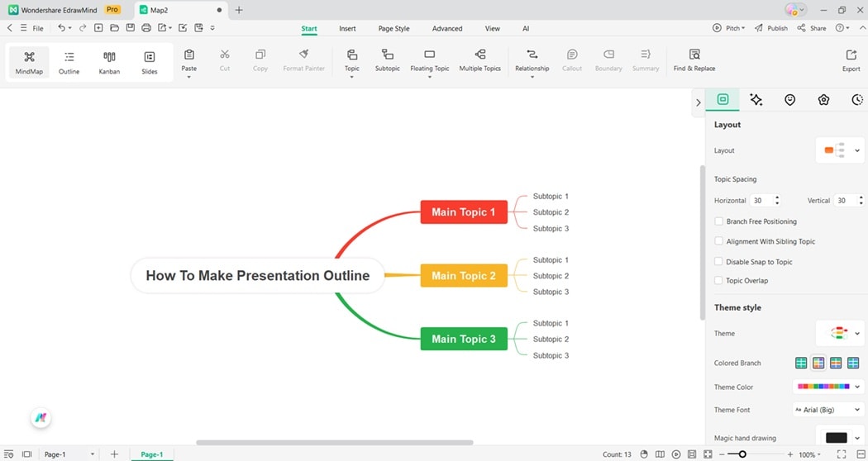Image resolution: width=868 pixels, height=461 pixels.
Task: Click the Share button
Action: pos(812,28)
